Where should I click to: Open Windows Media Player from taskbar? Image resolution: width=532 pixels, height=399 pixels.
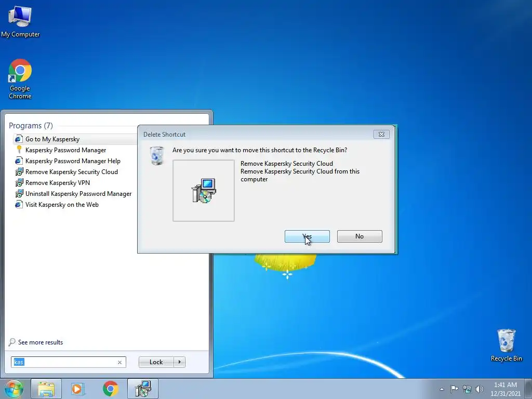tap(78, 389)
